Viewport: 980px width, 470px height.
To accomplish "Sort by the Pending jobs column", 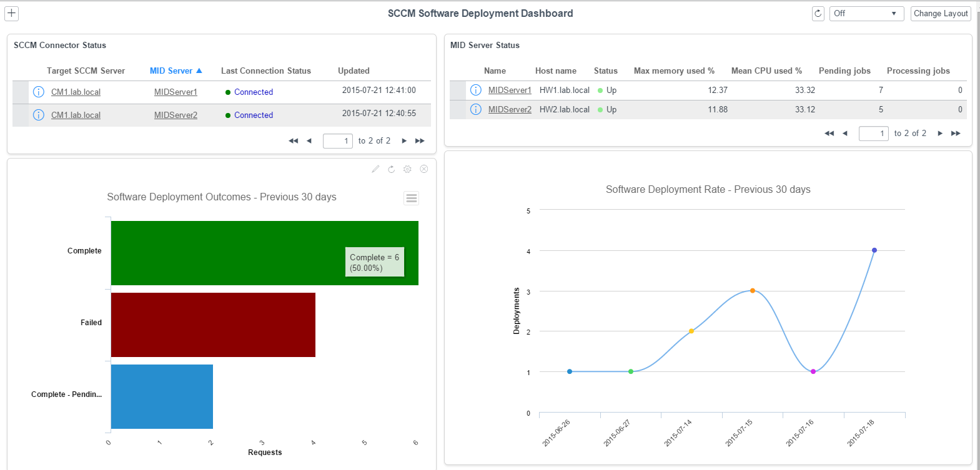I will pyautogui.click(x=844, y=71).
